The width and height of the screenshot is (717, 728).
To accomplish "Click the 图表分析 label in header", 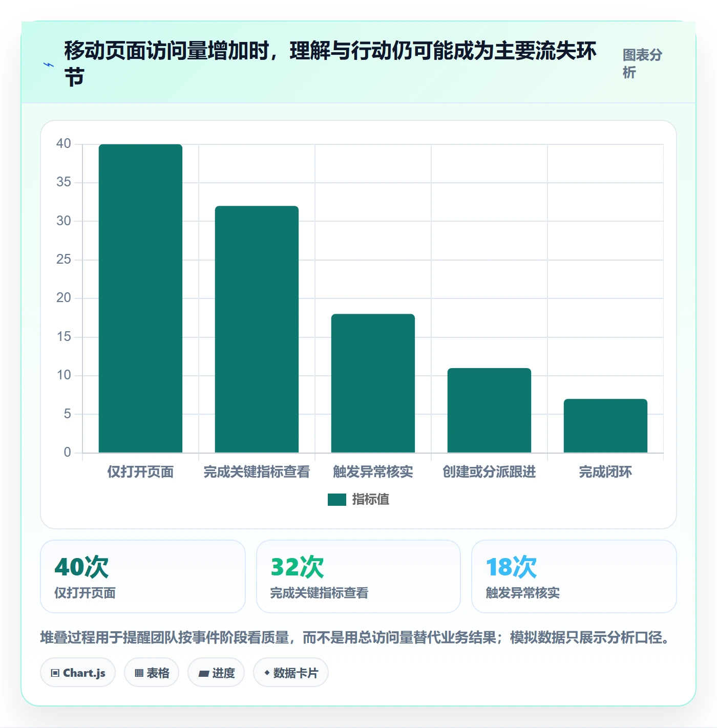I will (x=642, y=63).
